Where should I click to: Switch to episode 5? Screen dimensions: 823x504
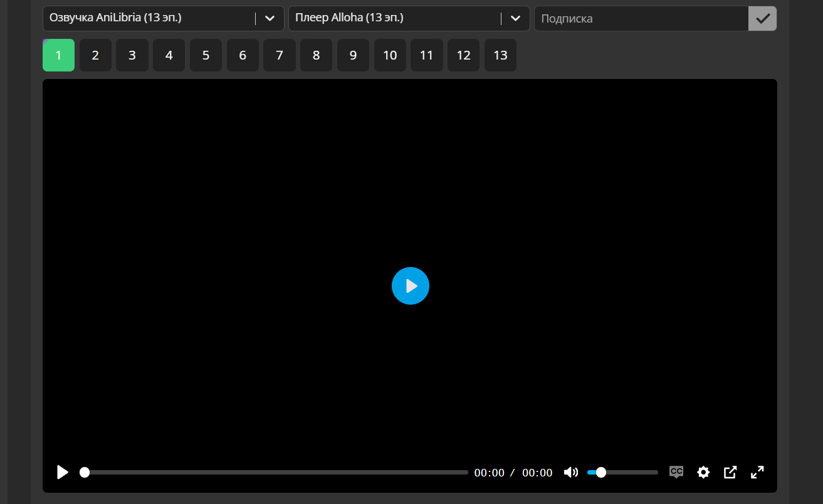pyautogui.click(x=206, y=55)
